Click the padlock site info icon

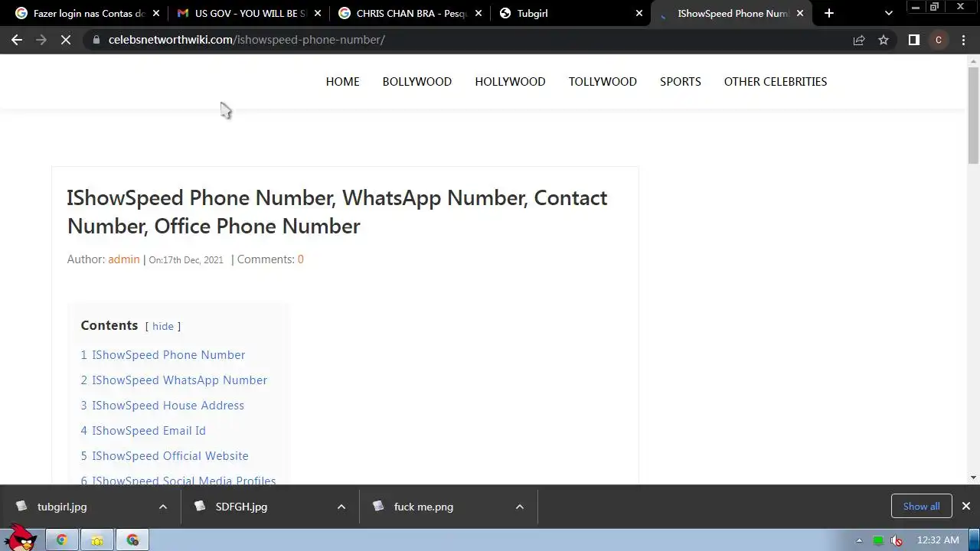[x=95, y=40]
